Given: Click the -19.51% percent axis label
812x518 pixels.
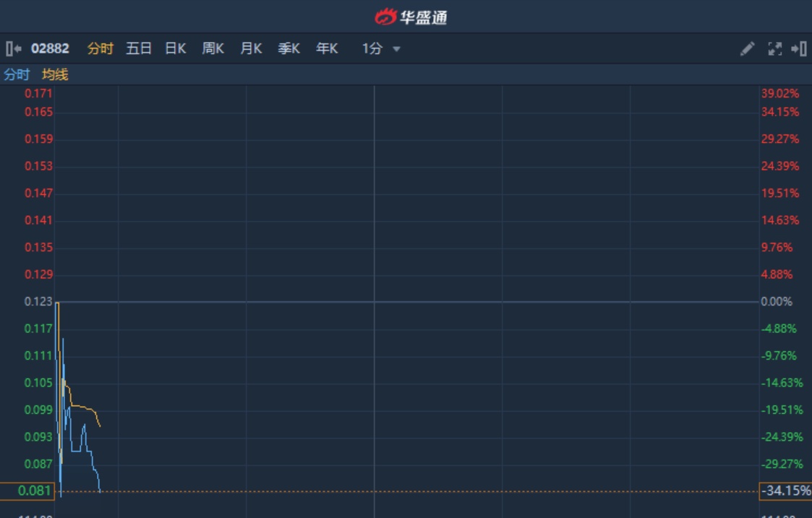Looking at the screenshot, I should coord(782,410).
